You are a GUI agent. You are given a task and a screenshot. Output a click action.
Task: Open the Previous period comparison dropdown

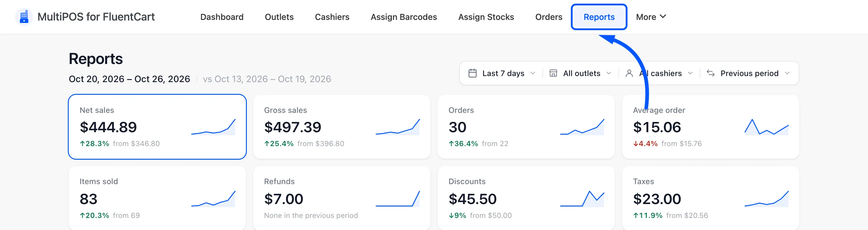[748, 73]
